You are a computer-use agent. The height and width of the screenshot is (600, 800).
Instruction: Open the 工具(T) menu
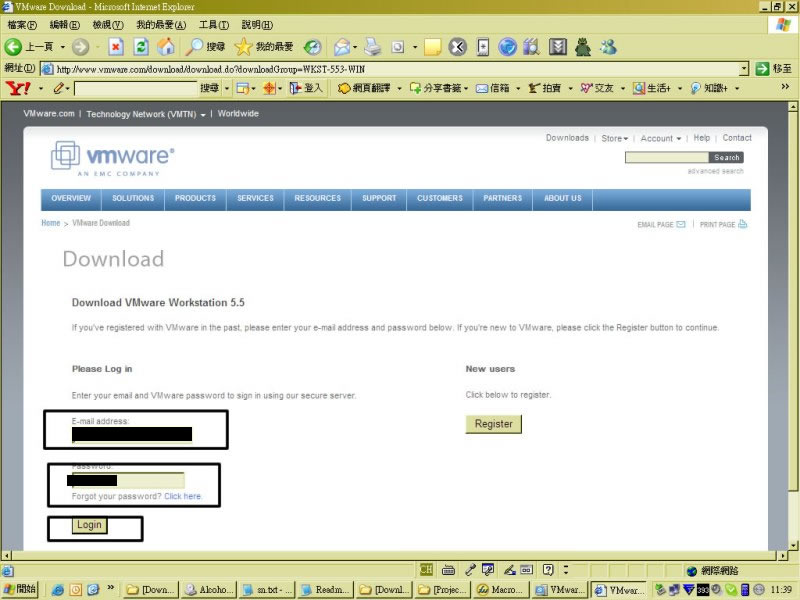(x=214, y=24)
